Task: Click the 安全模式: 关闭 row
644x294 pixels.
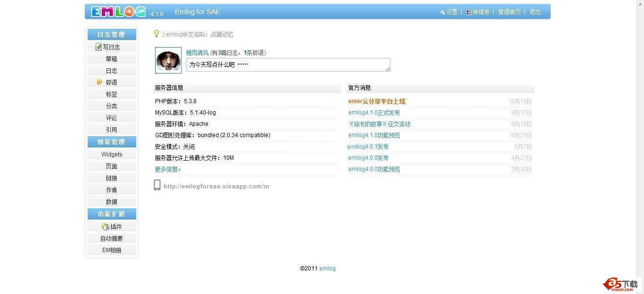Action: pyautogui.click(x=247, y=147)
